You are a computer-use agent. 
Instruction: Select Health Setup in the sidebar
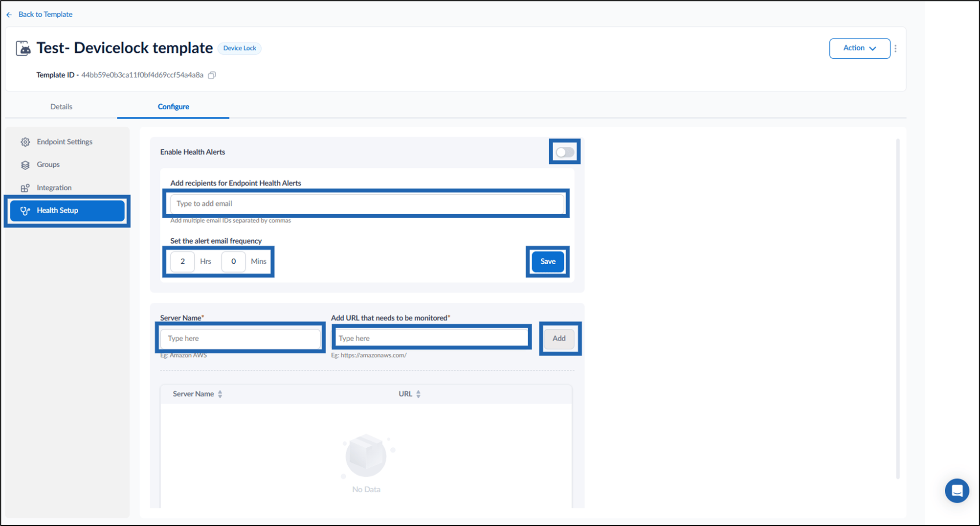click(67, 211)
